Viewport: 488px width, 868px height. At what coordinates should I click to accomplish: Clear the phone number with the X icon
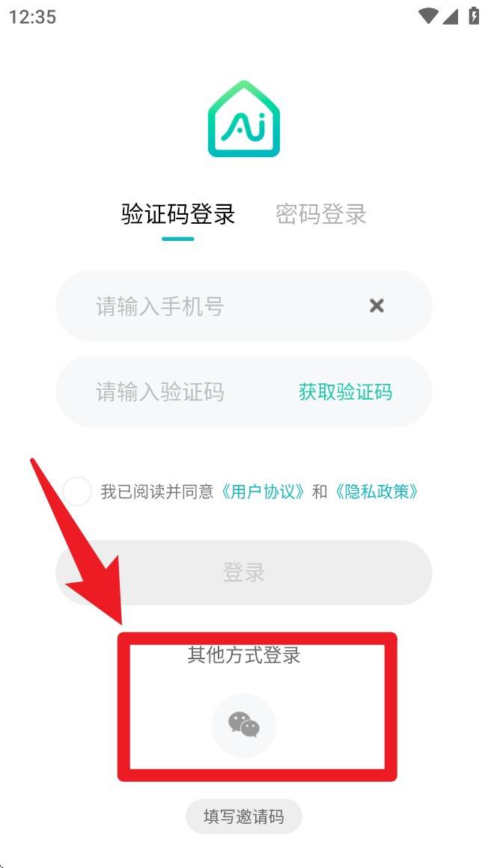point(376,305)
